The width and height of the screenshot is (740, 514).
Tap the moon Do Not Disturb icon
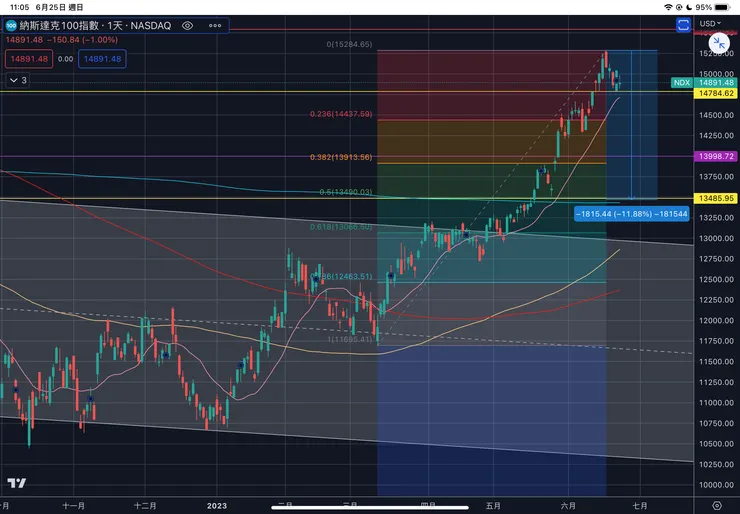click(690, 7)
